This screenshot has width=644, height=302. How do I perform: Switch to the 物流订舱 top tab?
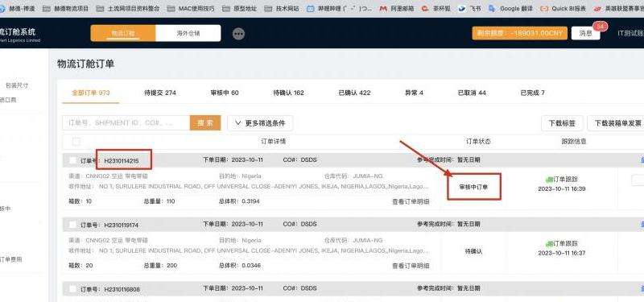[x=123, y=33]
